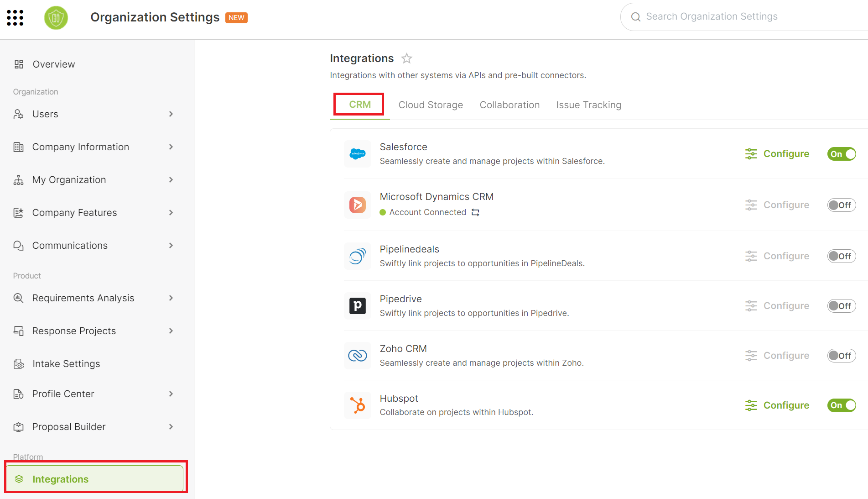Click the Company Features icon

[x=18, y=213]
